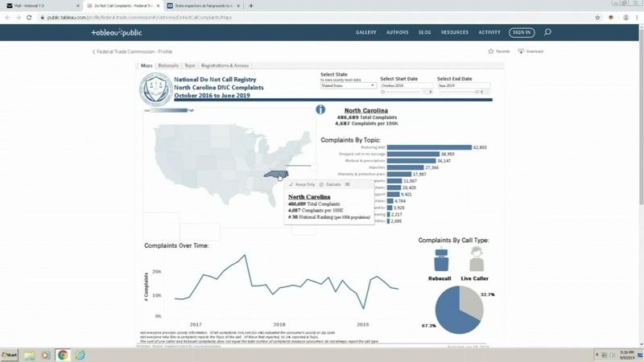Open ACTIVITY in the top navigation

click(489, 32)
